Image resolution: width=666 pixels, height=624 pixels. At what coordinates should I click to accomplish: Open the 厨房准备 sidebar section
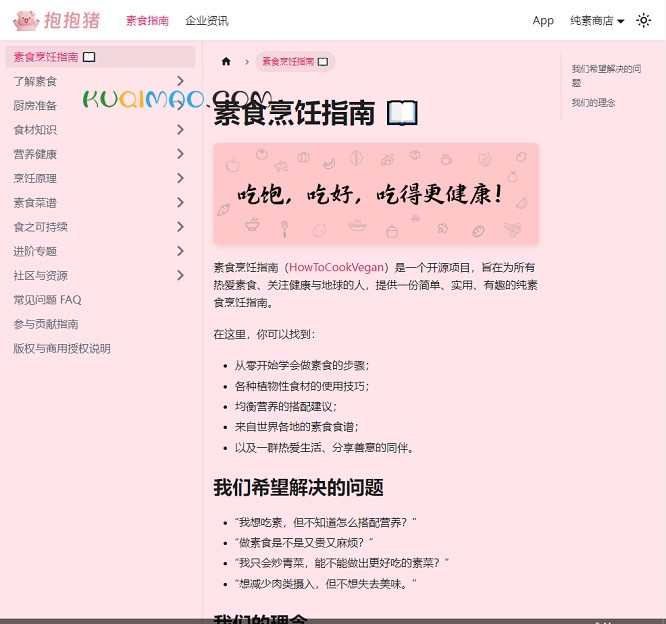(x=35, y=105)
